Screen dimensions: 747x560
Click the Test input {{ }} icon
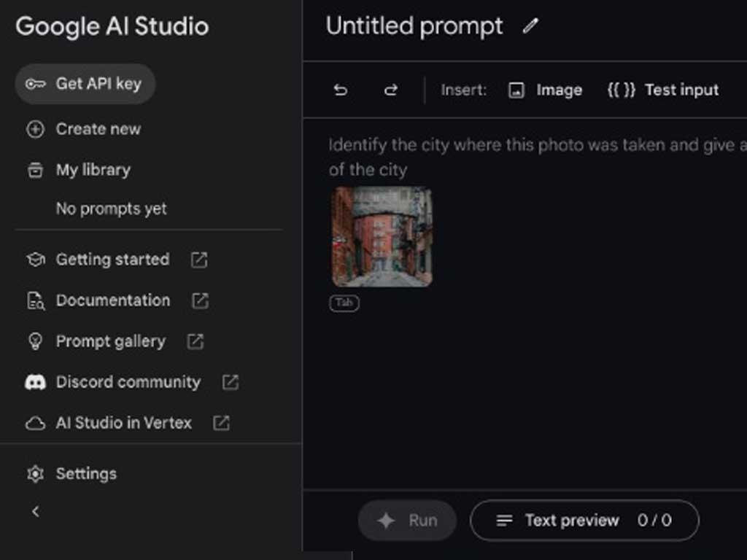pos(619,90)
